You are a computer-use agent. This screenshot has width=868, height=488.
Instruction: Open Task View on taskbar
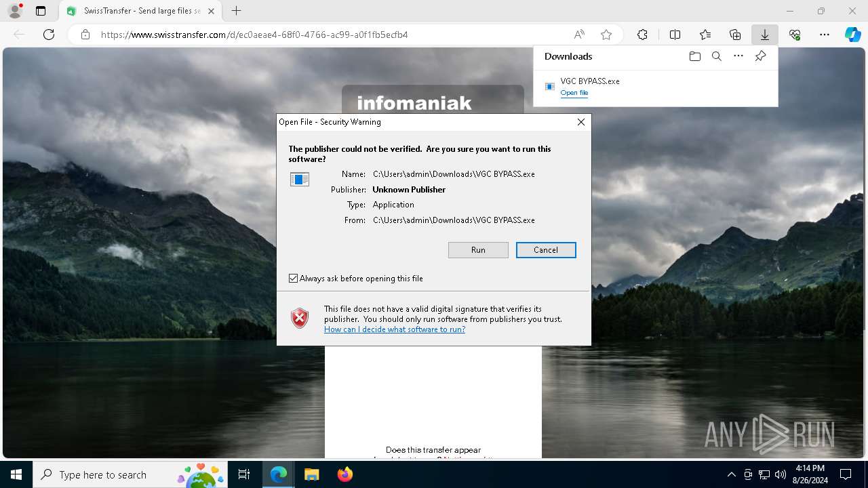[x=245, y=474]
